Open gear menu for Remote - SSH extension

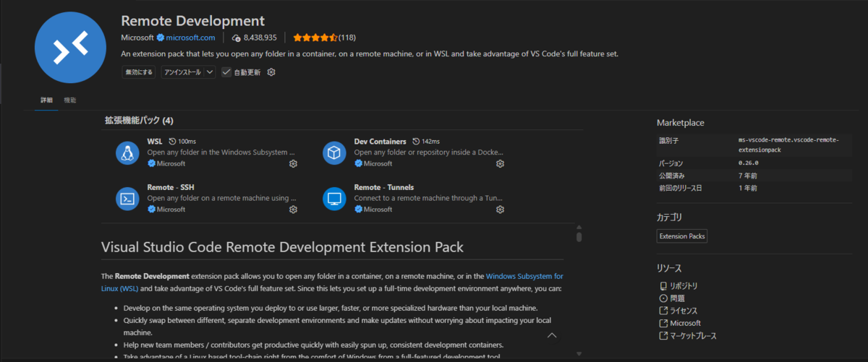tap(293, 210)
